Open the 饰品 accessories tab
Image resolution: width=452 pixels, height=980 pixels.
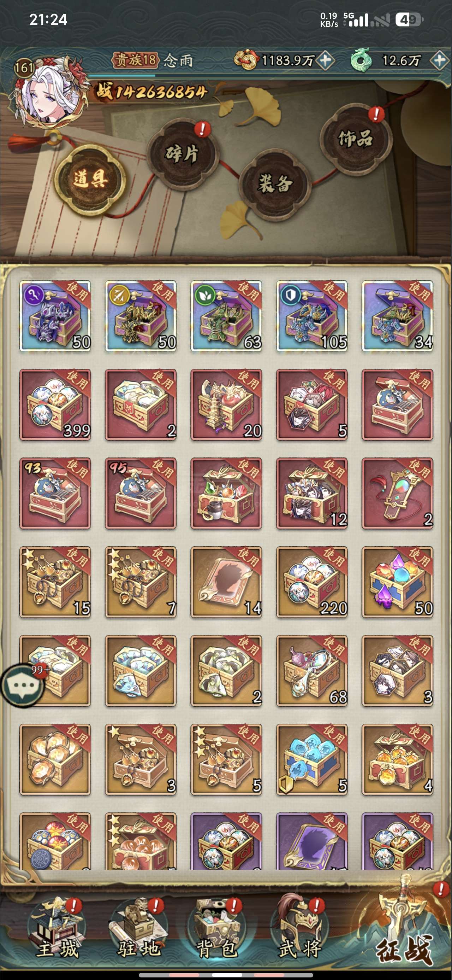click(x=355, y=138)
